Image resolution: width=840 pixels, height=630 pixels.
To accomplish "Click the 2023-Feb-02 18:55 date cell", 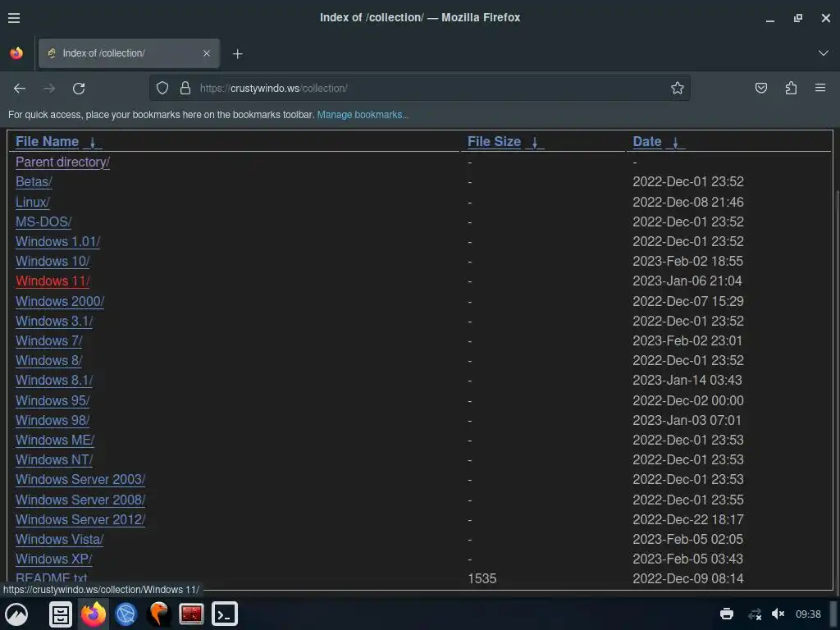I will pyautogui.click(x=688, y=262).
